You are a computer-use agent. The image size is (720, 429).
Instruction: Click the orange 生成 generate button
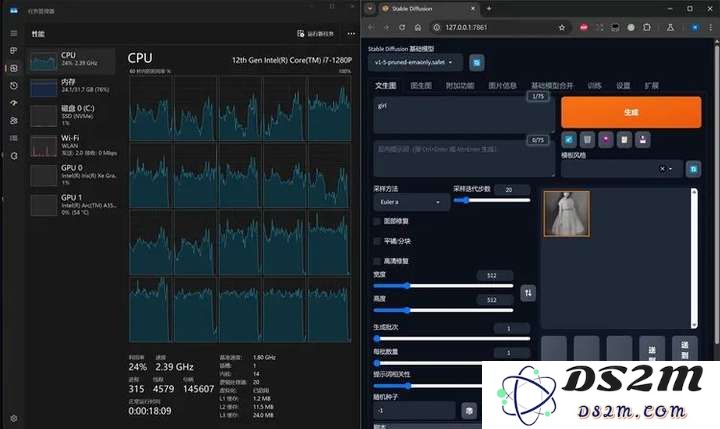[631, 112]
